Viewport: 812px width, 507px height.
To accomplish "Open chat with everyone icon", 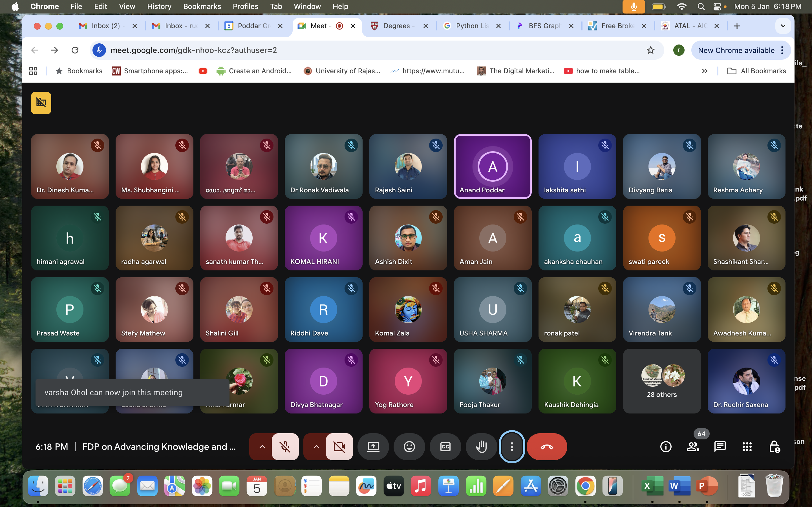I will tap(720, 447).
